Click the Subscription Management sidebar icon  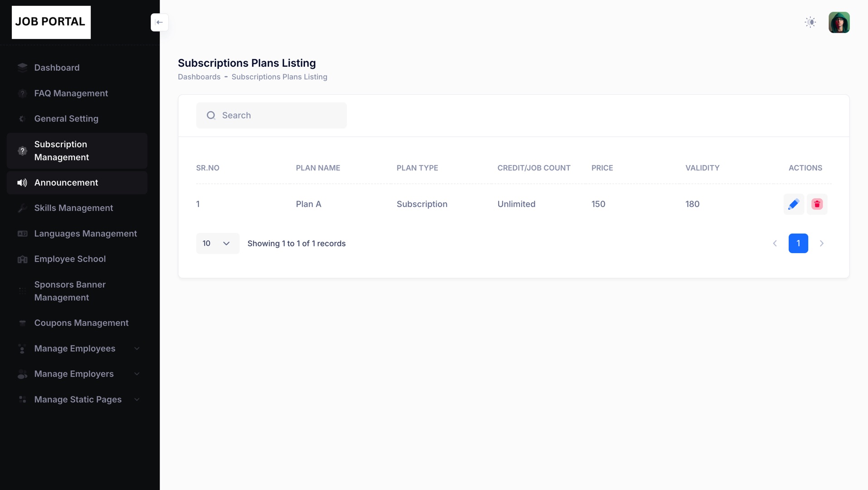pyautogui.click(x=22, y=151)
